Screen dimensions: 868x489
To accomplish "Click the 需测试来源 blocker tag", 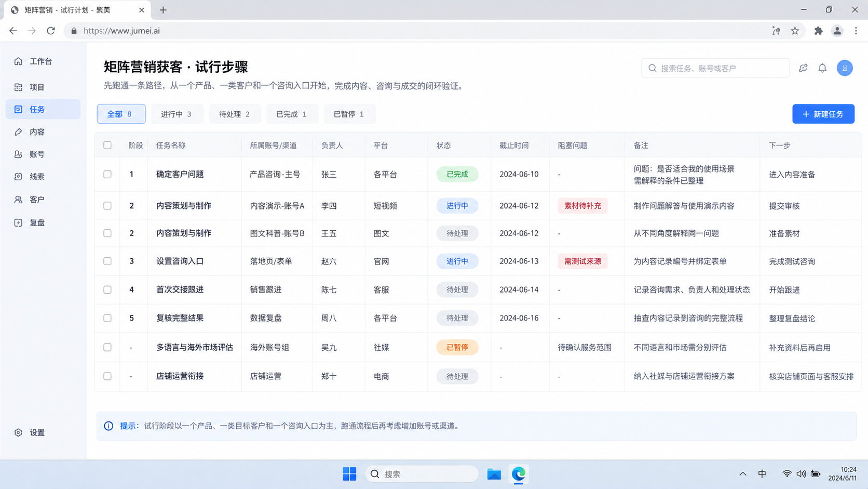I will [582, 261].
